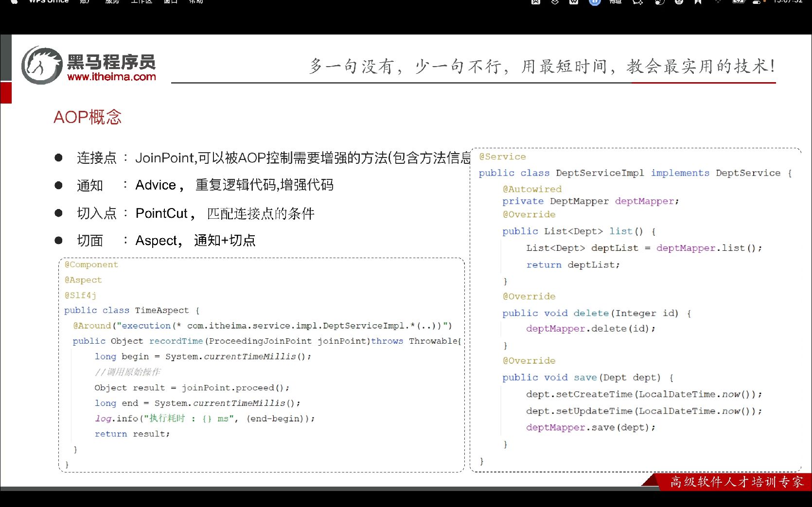Click the //调用原始操作 comment

click(x=127, y=372)
